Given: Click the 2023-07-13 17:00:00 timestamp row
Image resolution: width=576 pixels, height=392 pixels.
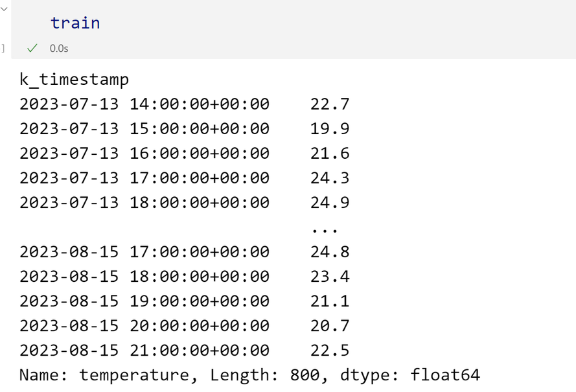Looking at the screenshot, I should pos(185,178).
